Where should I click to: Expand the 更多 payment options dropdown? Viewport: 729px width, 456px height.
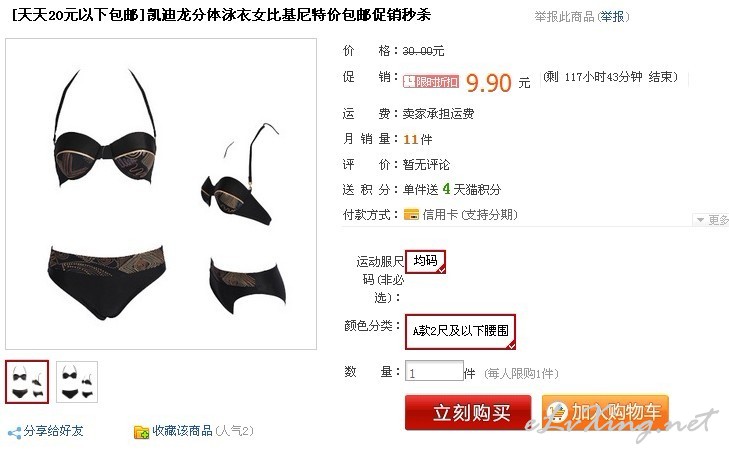coord(711,219)
